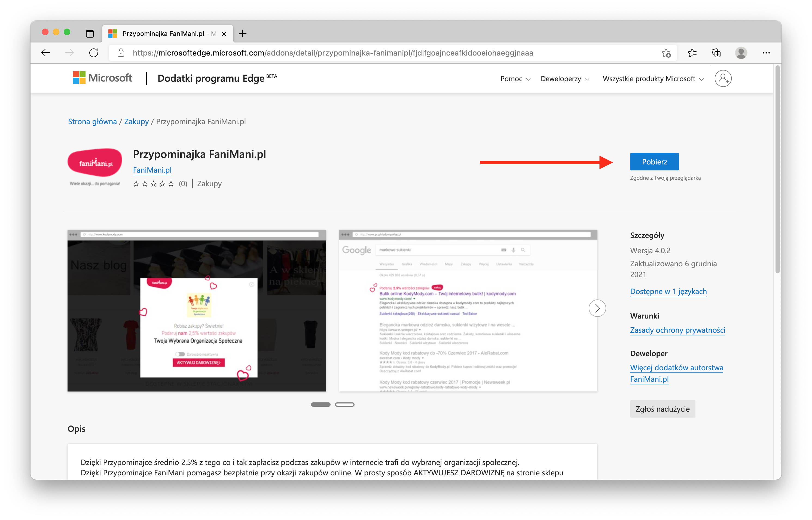Viewport: 812px width, 520px height.
Task: Show next screenshot with carousel arrow
Action: click(x=597, y=308)
